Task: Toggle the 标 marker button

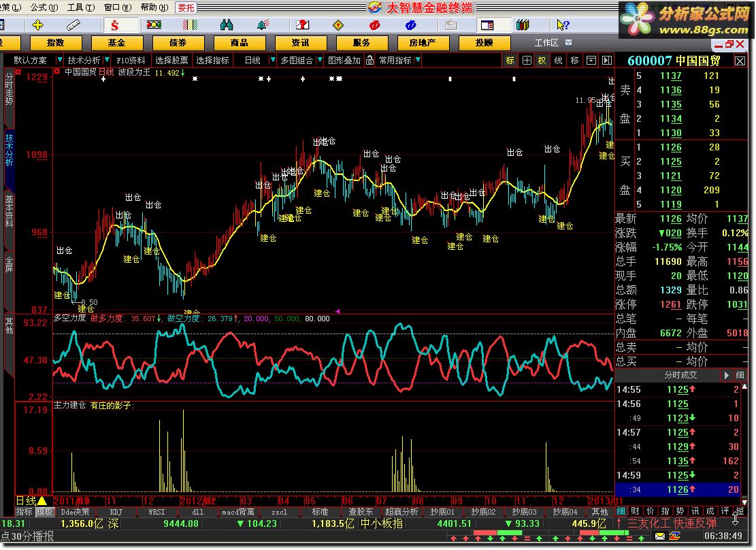Action: [510, 61]
